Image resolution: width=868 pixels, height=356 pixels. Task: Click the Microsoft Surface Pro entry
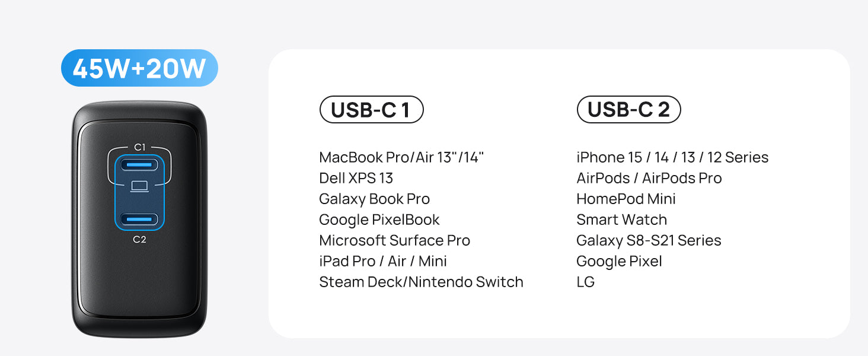click(394, 240)
